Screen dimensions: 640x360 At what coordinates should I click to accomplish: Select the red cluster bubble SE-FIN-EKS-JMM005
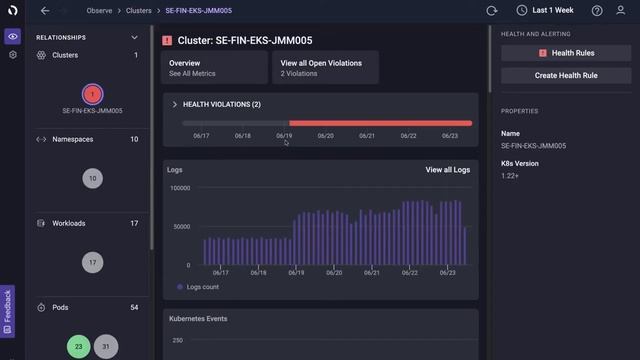(x=93, y=94)
